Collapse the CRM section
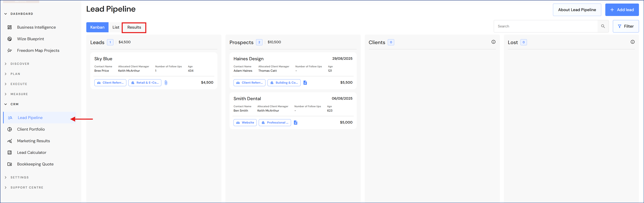Viewport: 644px width, 203px height. tap(6, 104)
